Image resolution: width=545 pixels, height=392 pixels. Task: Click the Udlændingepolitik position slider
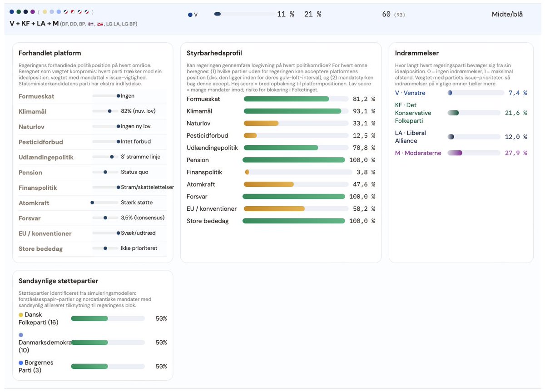pyautogui.click(x=105, y=157)
